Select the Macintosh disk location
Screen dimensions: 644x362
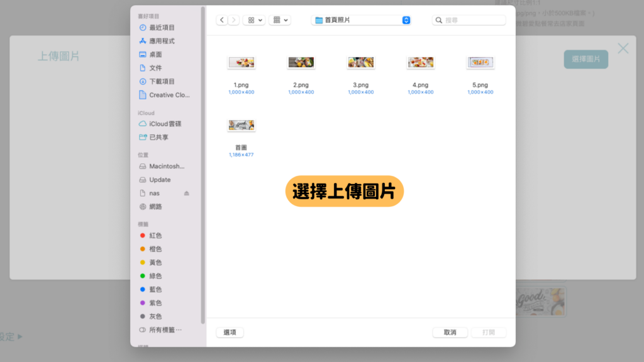[x=166, y=166]
